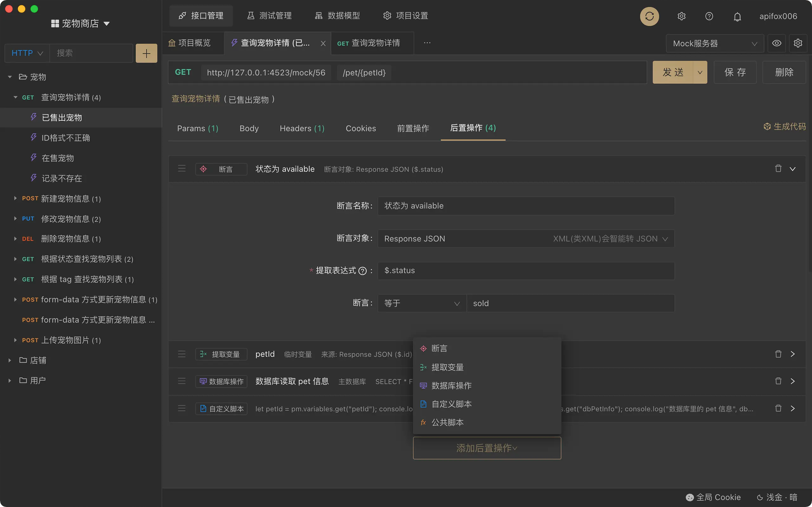Open notifications via the bell icon
The width and height of the screenshot is (812, 507).
coord(737,16)
